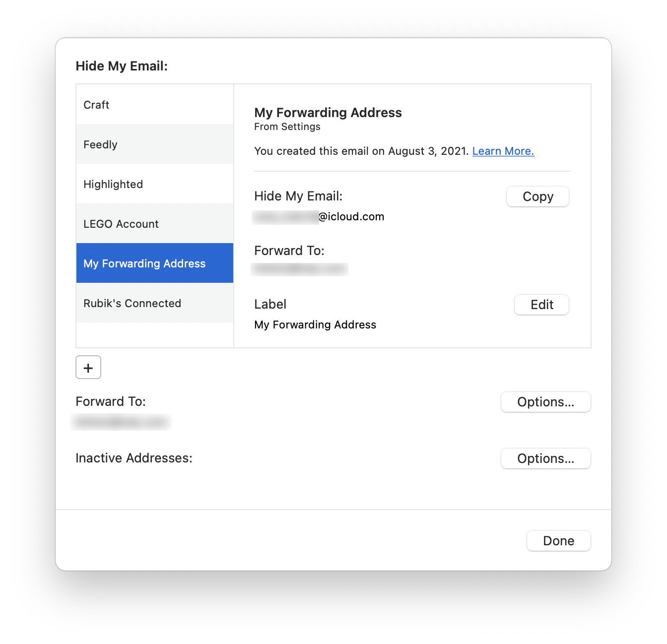Click the blurred forwarding email beside the first Options button
The height and width of the screenshot is (644, 667).
click(122, 422)
